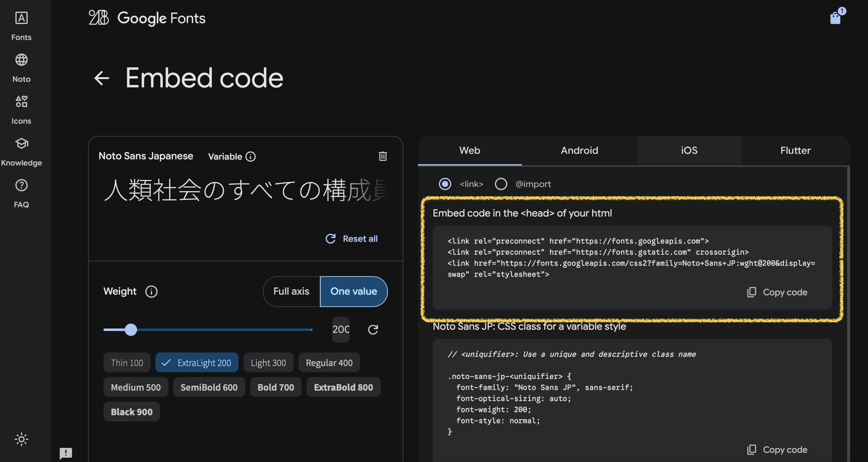Screen dimensions: 868x462
Task: Open the Knowledge section
Action: 21,151
